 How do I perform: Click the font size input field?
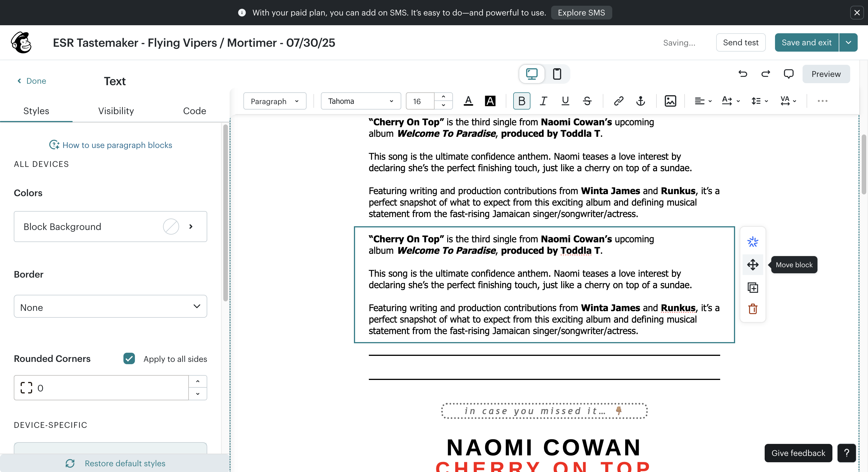(x=421, y=101)
